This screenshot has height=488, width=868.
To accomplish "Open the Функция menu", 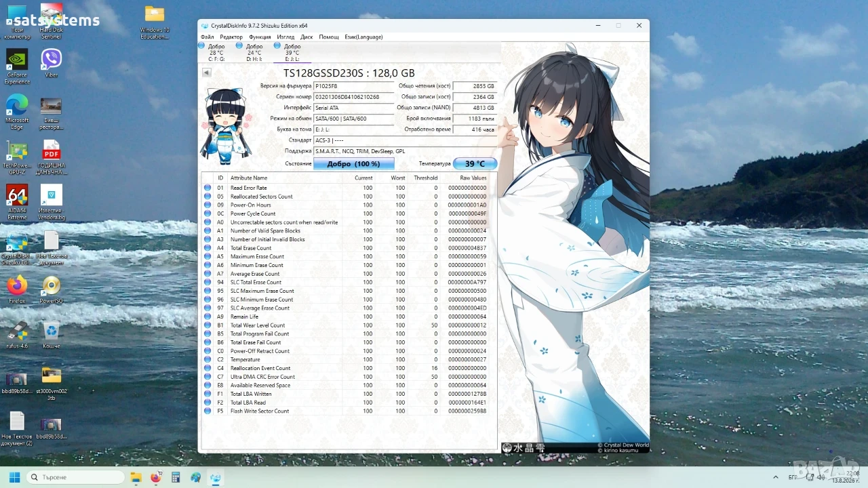I will (x=260, y=37).
